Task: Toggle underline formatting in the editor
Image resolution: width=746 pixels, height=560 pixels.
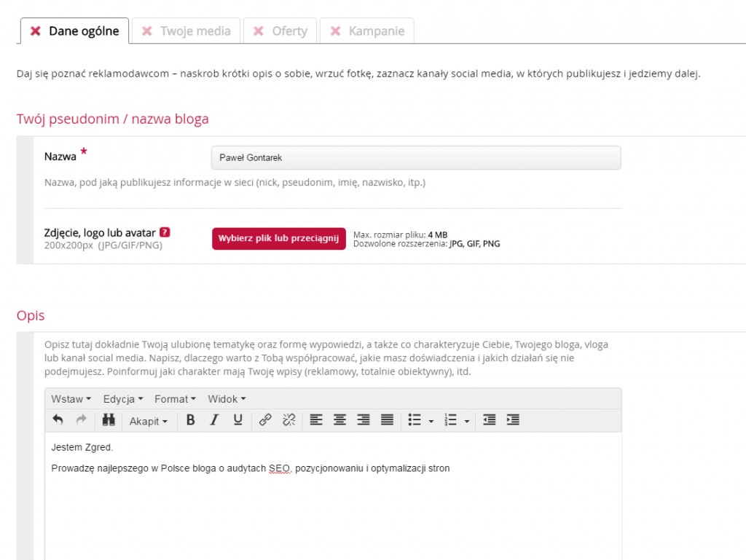Action: click(237, 420)
